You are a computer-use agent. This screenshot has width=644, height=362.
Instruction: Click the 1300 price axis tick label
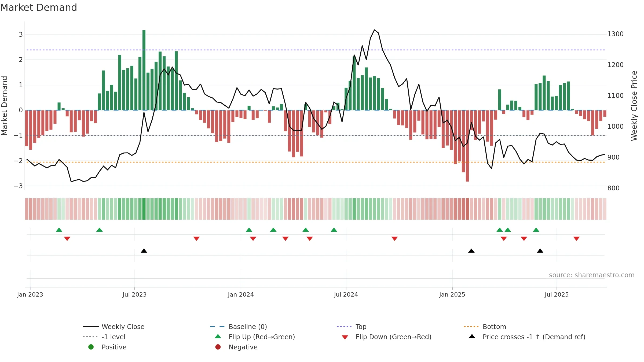coord(615,34)
